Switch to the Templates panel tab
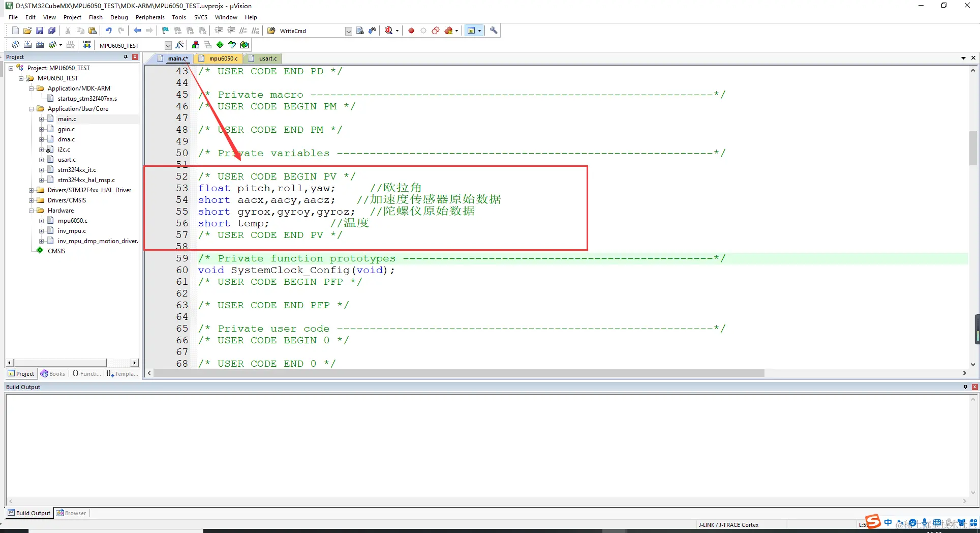 [x=122, y=374]
